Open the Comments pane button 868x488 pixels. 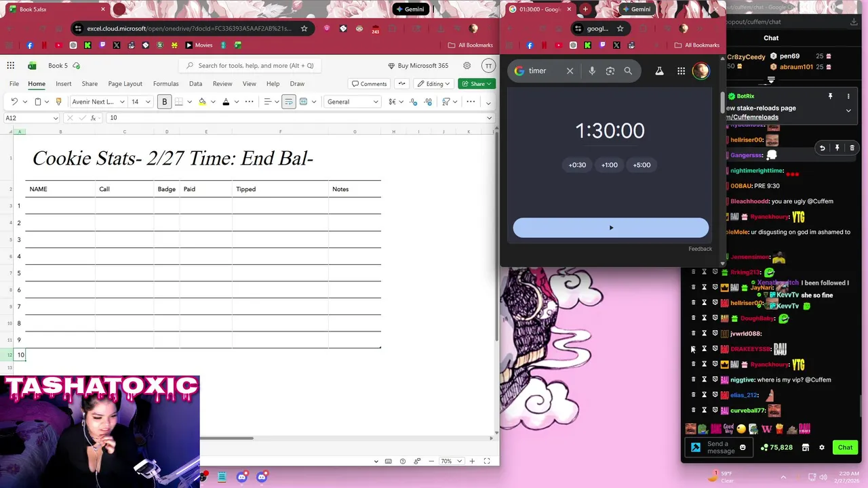pos(369,84)
